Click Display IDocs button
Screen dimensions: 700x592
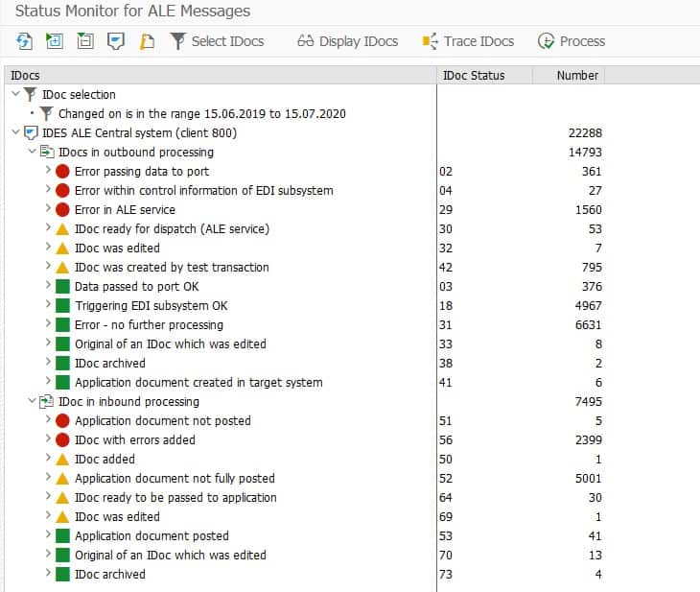tap(347, 41)
